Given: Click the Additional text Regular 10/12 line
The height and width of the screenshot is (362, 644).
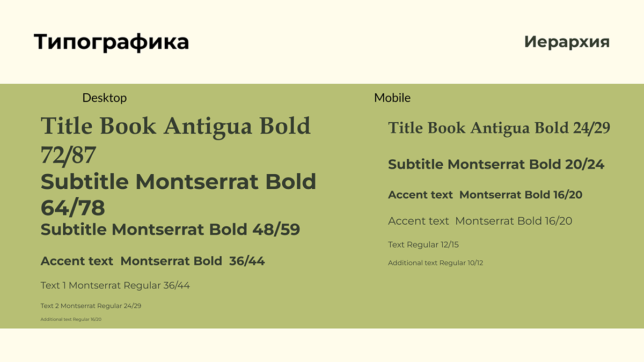Looking at the screenshot, I should point(435,263).
